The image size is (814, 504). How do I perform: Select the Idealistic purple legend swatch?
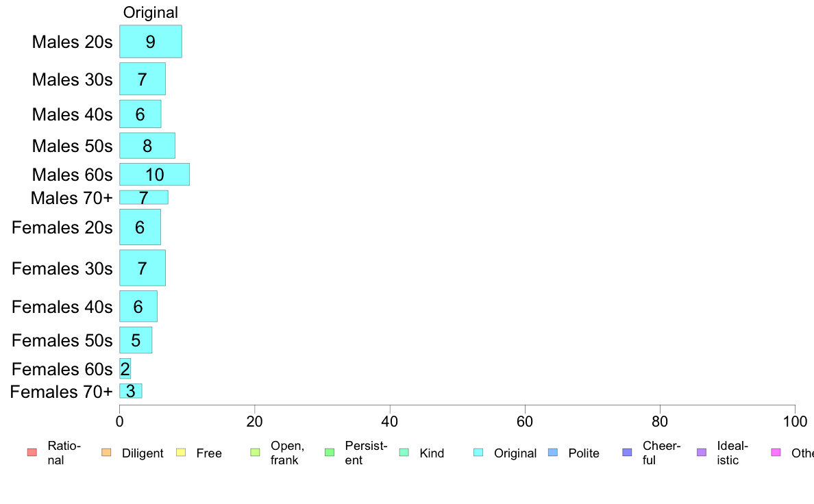pos(702,453)
